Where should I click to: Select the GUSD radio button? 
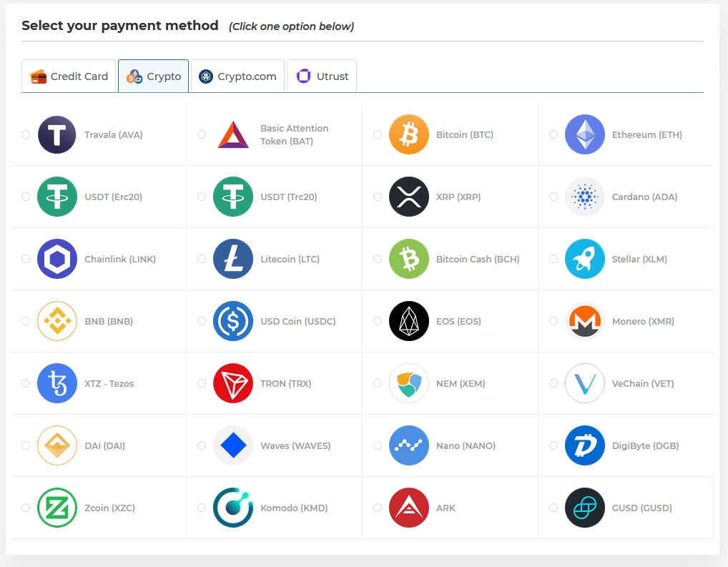coord(554,508)
